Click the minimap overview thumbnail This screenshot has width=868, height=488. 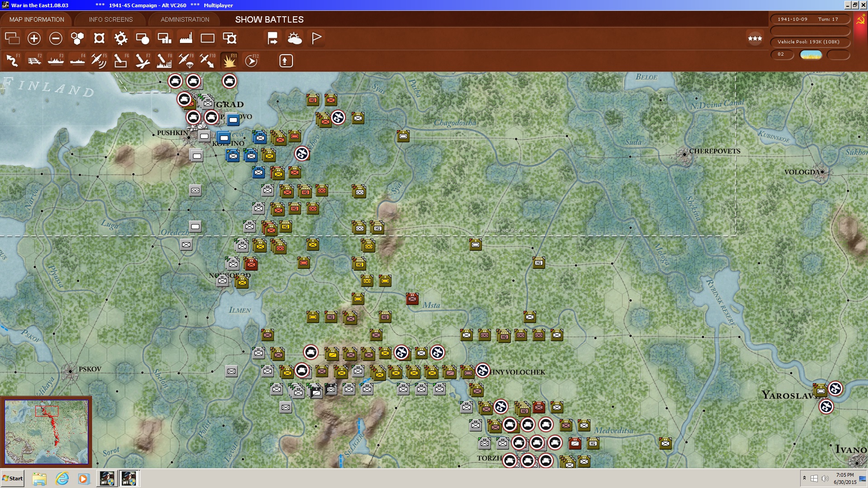46,432
